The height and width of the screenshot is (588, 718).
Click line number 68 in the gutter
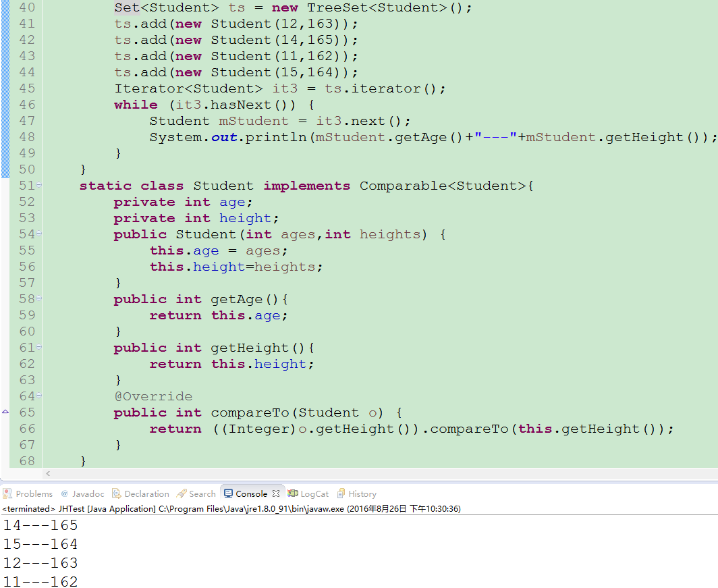[27, 460]
